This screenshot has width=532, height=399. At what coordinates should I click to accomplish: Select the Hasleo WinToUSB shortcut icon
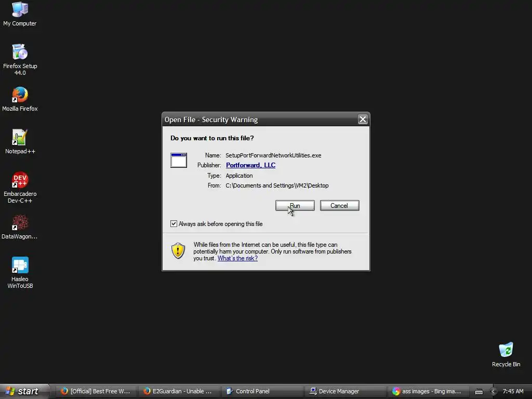click(20, 273)
